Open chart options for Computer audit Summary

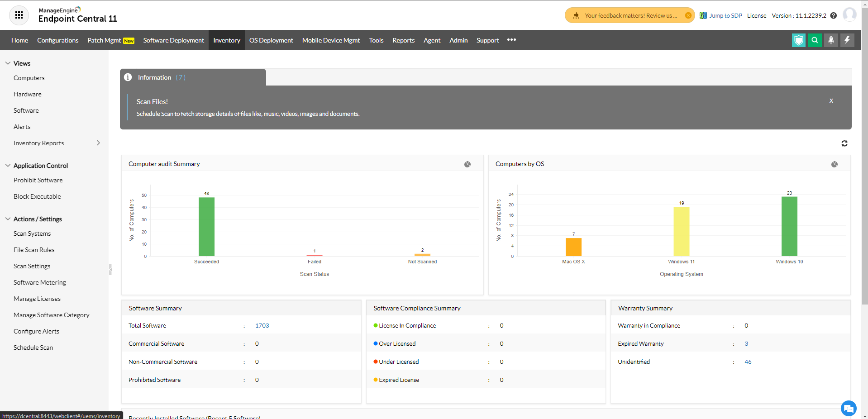(467, 164)
